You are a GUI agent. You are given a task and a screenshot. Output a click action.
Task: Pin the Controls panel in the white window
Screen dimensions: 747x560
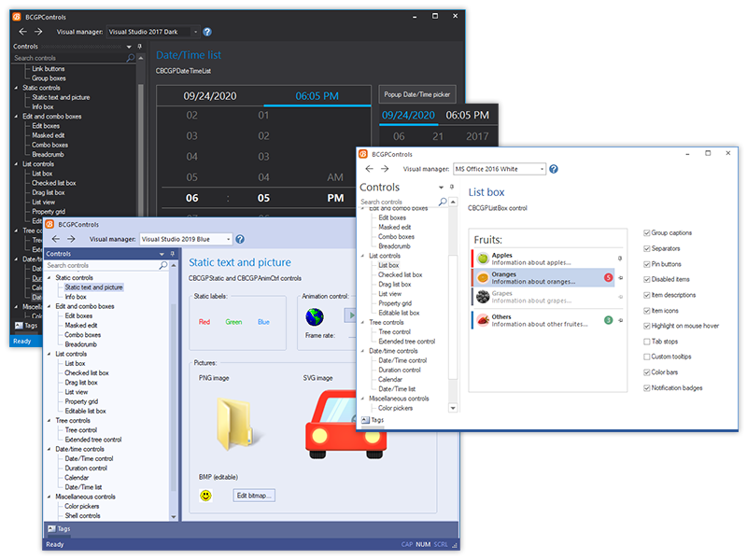point(453,188)
